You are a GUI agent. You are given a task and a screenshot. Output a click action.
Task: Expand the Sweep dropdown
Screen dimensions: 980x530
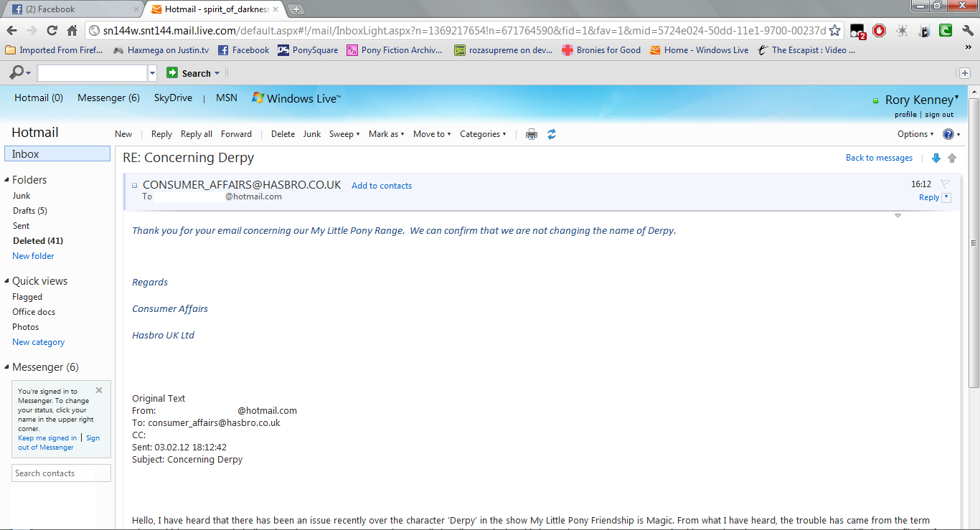[344, 134]
